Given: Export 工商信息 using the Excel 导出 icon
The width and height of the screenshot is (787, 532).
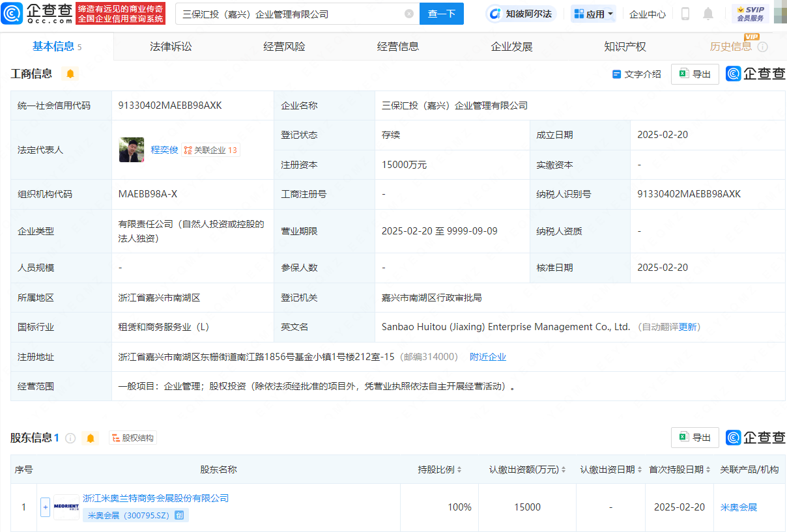Looking at the screenshot, I should [694, 74].
